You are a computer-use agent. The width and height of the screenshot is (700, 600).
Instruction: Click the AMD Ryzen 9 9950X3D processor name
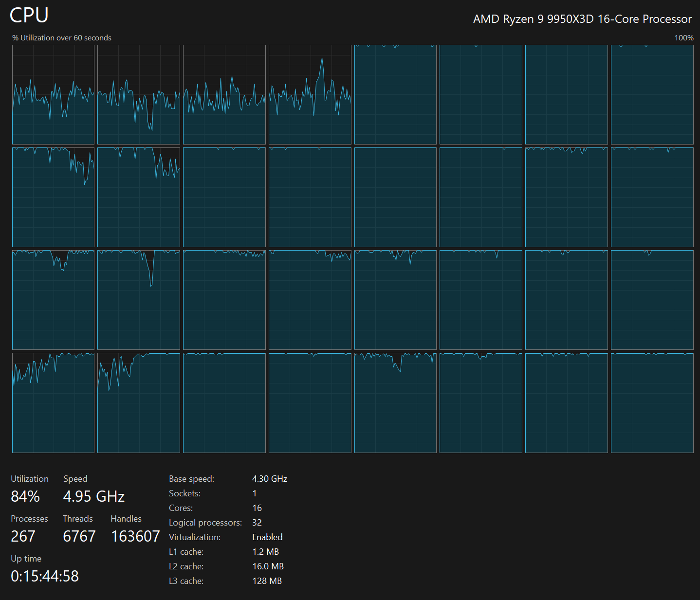[x=582, y=19]
